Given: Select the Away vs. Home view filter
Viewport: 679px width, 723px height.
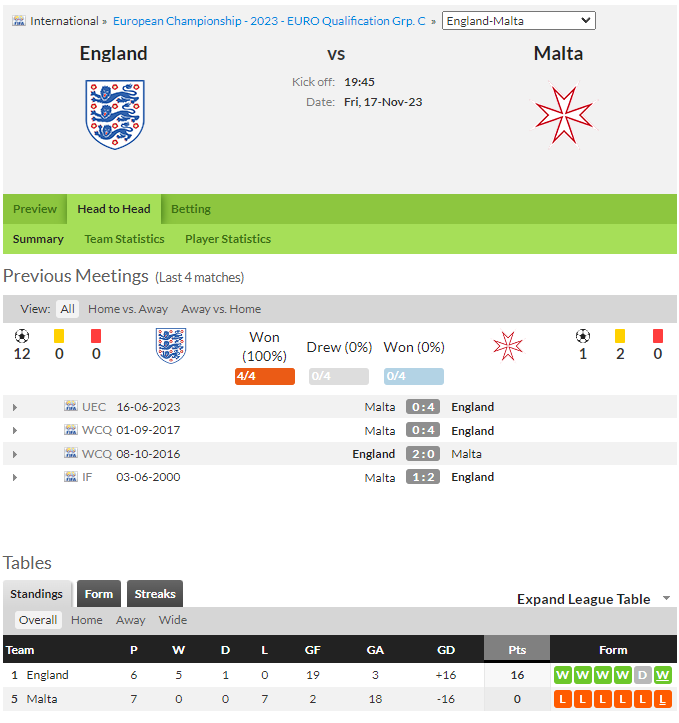Looking at the screenshot, I should pyautogui.click(x=221, y=309).
